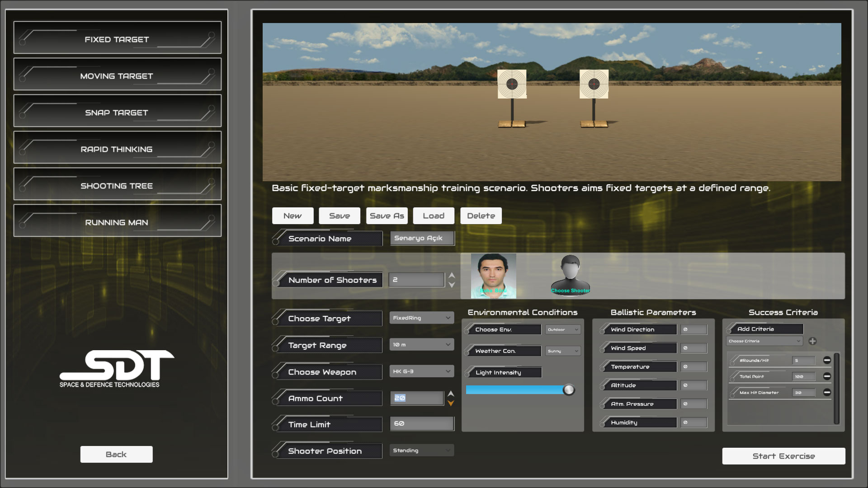Screen dimensions: 868x488
Task: Click the Choose Shooter silhouette avatar
Action: (x=570, y=274)
